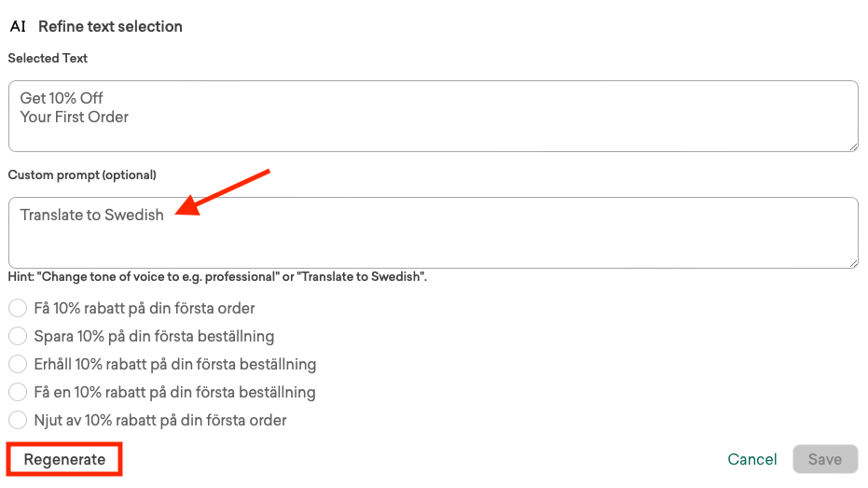Click the 'Selected Text' field label
Image resolution: width=868 pixels, height=488 pixels.
(48, 58)
